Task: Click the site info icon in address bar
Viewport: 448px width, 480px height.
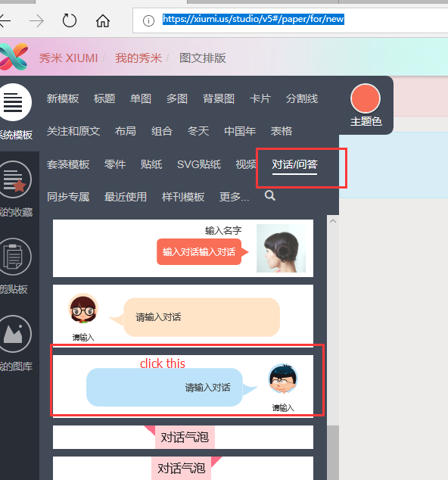Action: pyautogui.click(x=148, y=20)
